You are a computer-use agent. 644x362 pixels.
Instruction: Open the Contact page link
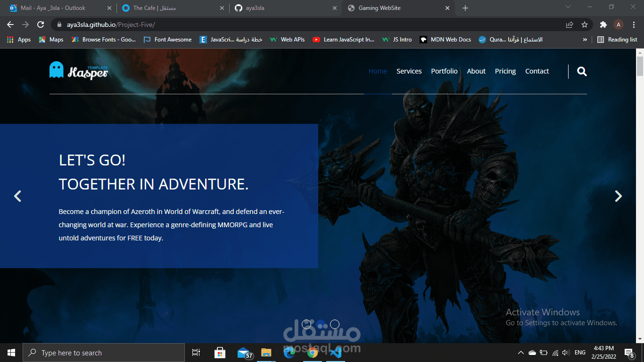537,71
